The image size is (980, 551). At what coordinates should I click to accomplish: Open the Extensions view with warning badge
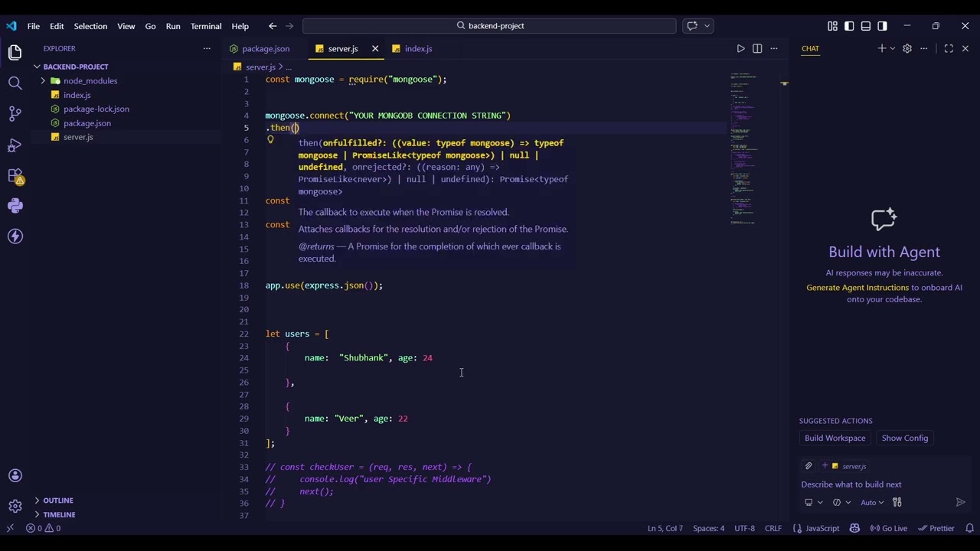click(15, 176)
